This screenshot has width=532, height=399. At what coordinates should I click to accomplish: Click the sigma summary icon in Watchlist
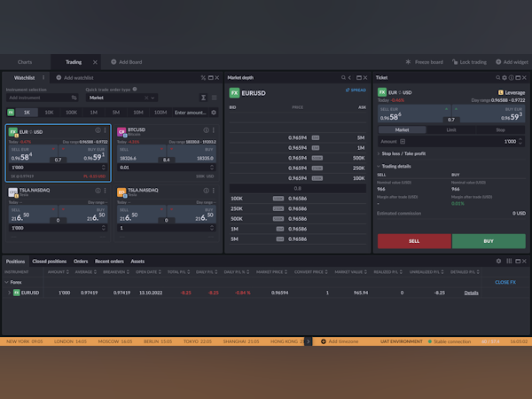(203, 98)
